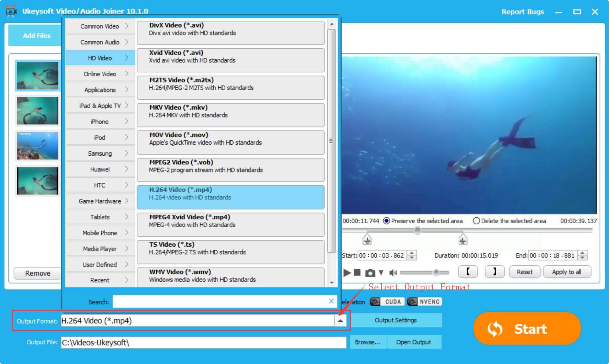Image resolution: width=609 pixels, height=364 pixels.
Task: Click the Open Output button
Action: click(x=414, y=342)
